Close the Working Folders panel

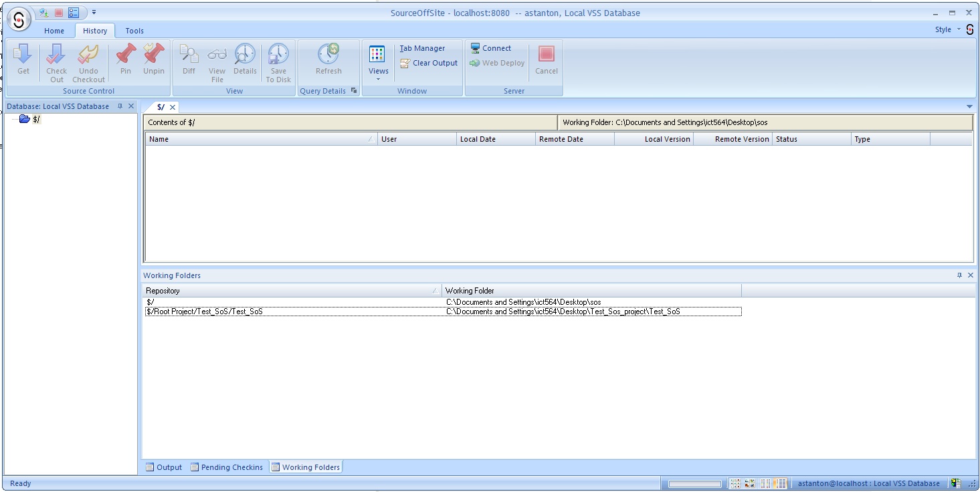pyautogui.click(x=971, y=275)
